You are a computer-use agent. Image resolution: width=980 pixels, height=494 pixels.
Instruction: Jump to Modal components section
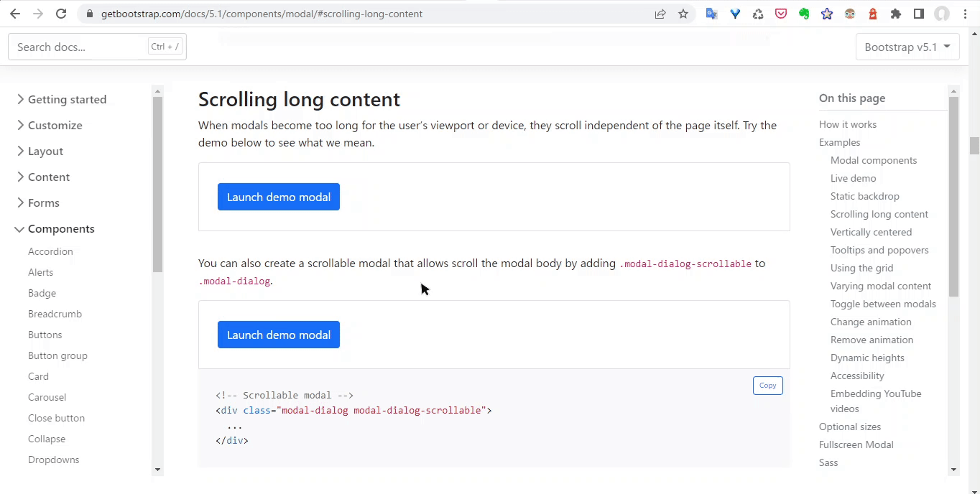pyautogui.click(x=874, y=160)
